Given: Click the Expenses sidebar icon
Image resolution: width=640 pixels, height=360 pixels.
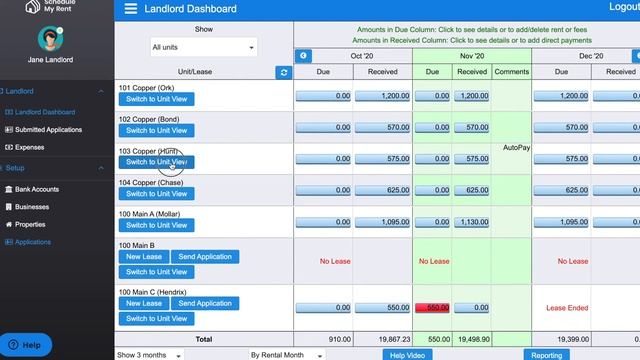Looking at the screenshot, I should click(x=9, y=147).
